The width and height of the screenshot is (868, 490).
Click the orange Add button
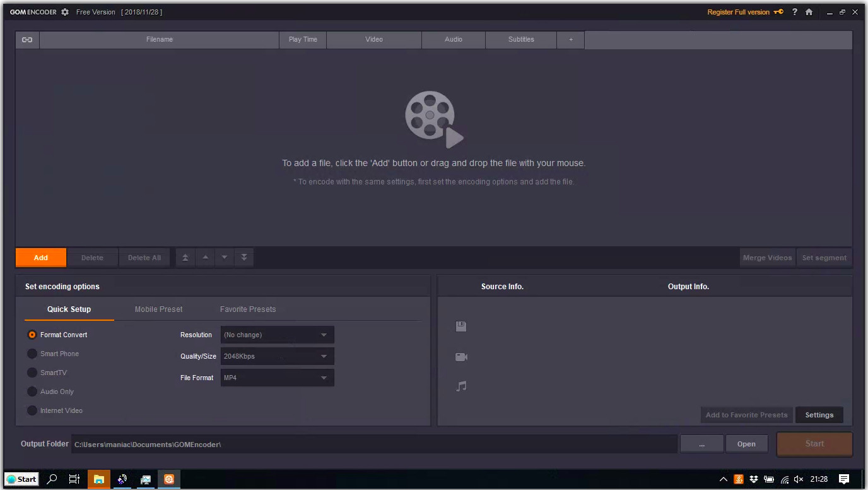41,258
